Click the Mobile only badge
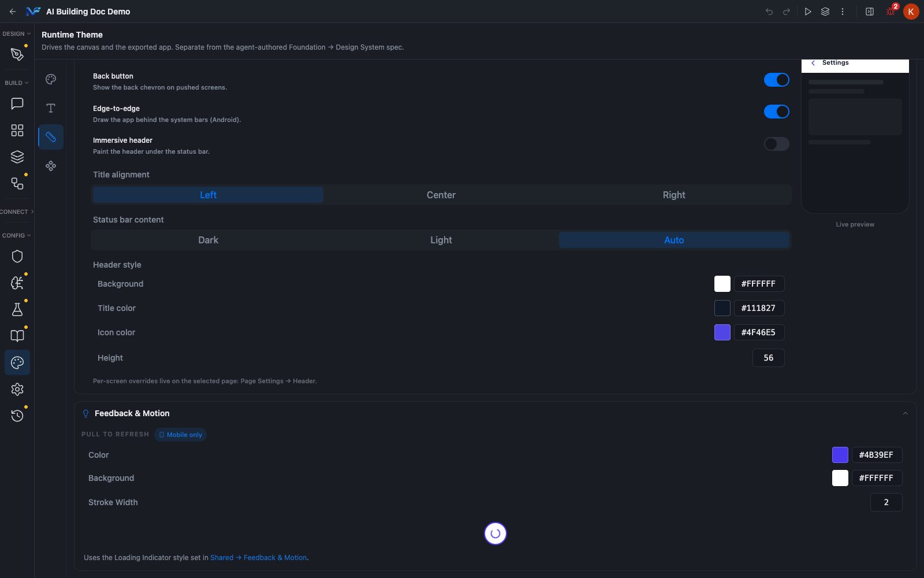 180,435
